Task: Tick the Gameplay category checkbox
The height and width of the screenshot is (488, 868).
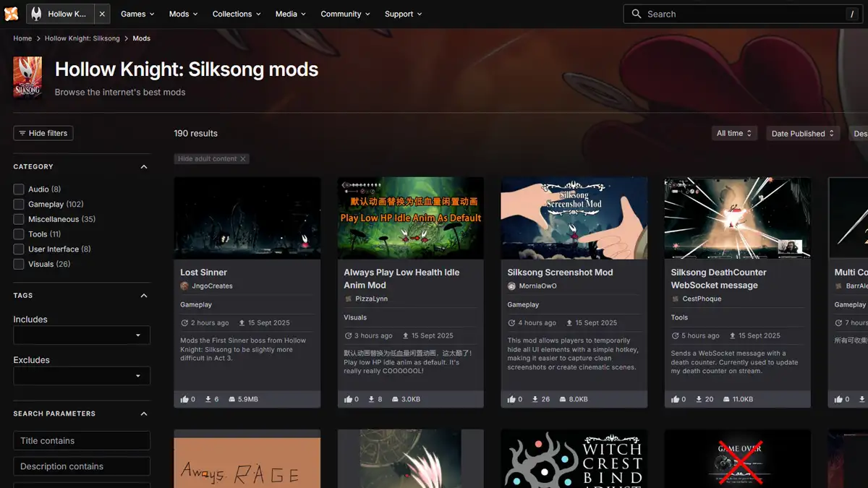Action: coord(19,205)
